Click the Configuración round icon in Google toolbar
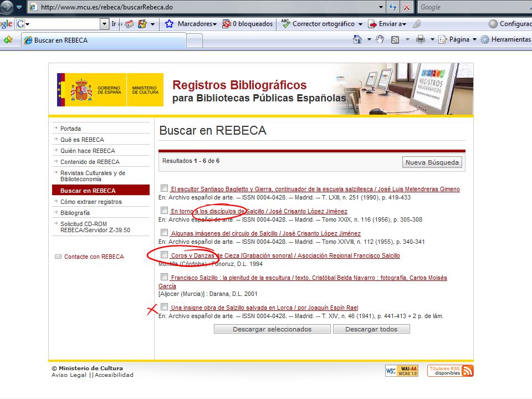This screenshot has height=399, width=532. (493, 24)
